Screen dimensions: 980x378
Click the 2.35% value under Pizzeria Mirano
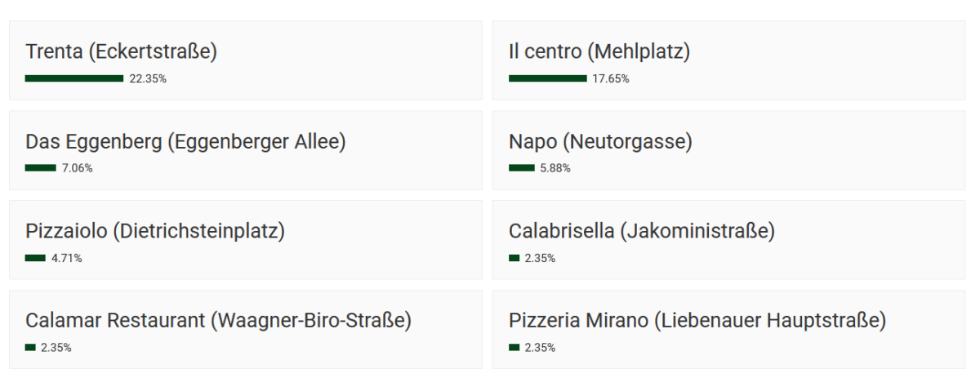click(540, 349)
